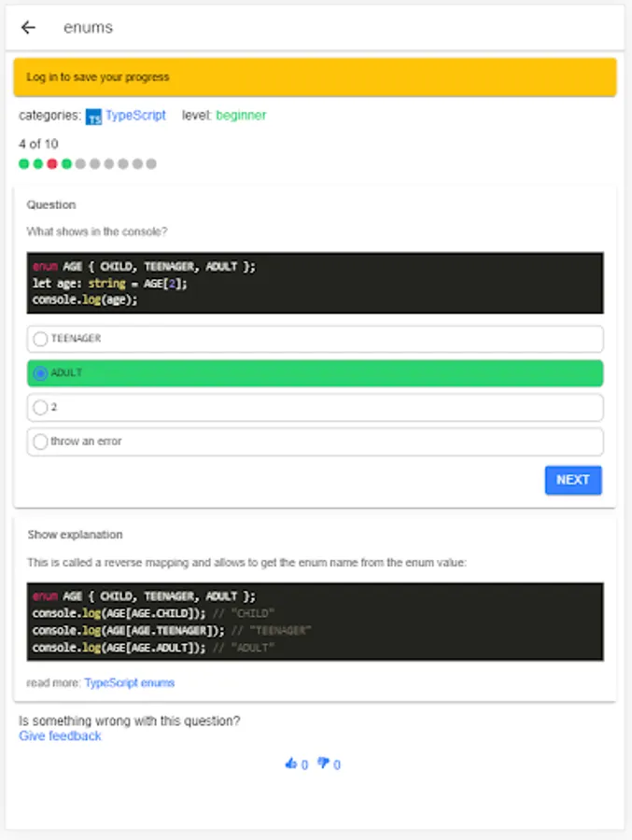
Task: Select the ADULT radio option
Action: click(40, 373)
